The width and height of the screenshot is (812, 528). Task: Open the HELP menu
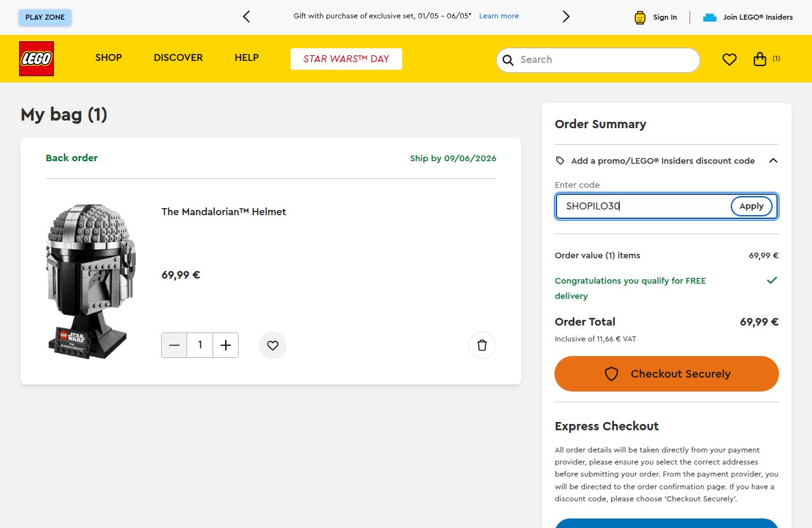point(247,58)
